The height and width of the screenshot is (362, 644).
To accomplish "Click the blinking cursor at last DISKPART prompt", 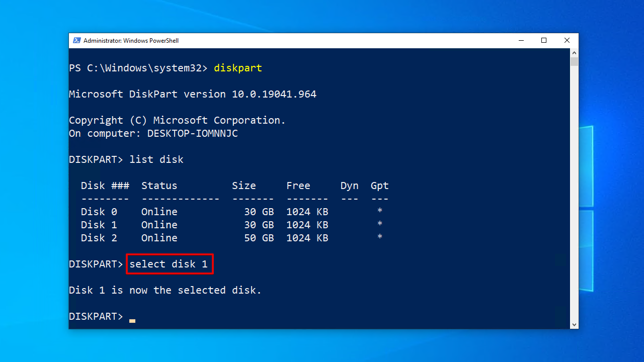I will [x=132, y=320].
